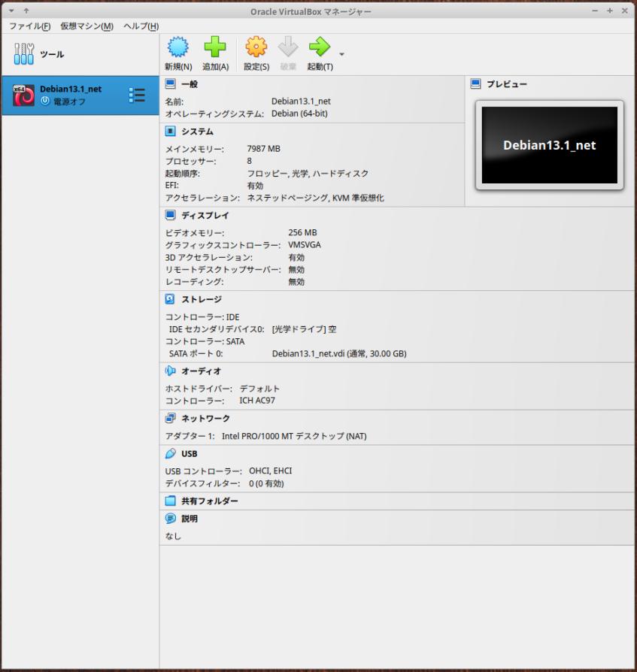Open the 仮想マシン(M) menu
Image resolution: width=637 pixels, height=672 pixels.
click(x=86, y=26)
